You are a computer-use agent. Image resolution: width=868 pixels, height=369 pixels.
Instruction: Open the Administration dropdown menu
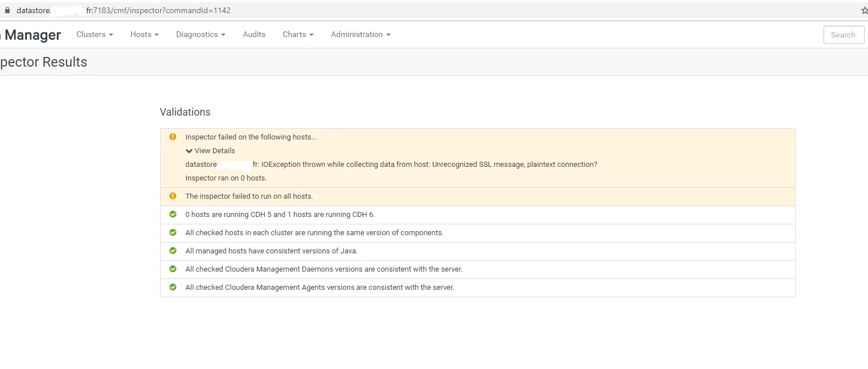361,34
